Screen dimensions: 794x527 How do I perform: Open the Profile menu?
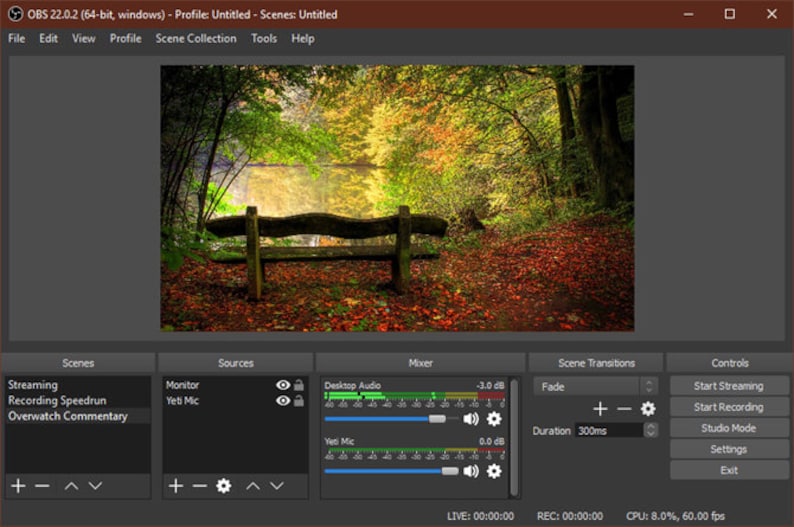pyautogui.click(x=126, y=38)
